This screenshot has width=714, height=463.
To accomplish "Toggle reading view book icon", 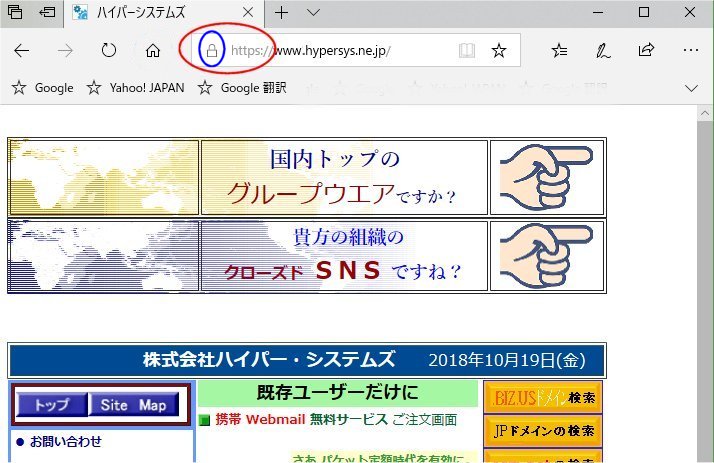I will tap(467, 50).
